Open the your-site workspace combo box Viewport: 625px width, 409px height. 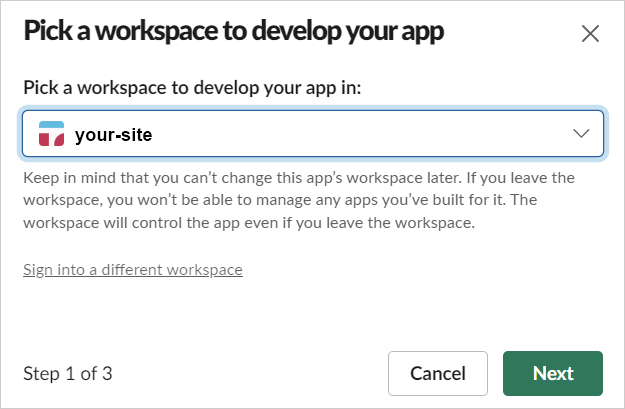(312, 134)
